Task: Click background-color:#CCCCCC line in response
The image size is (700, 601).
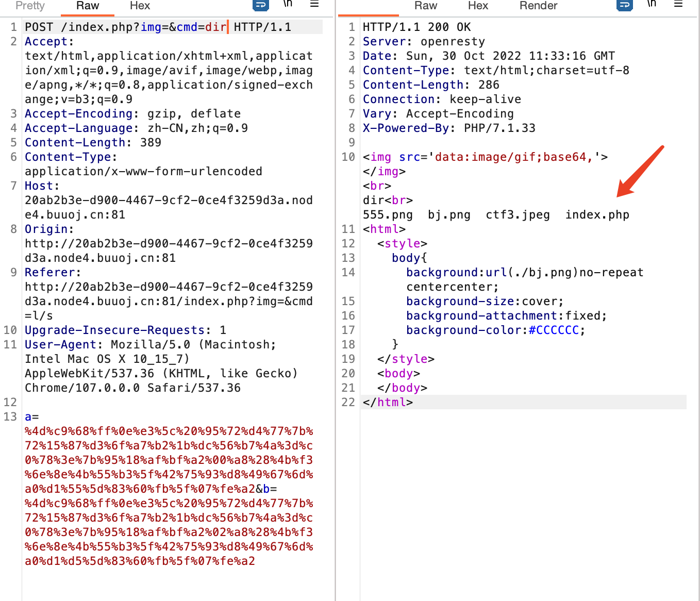Action: [x=495, y=330]
